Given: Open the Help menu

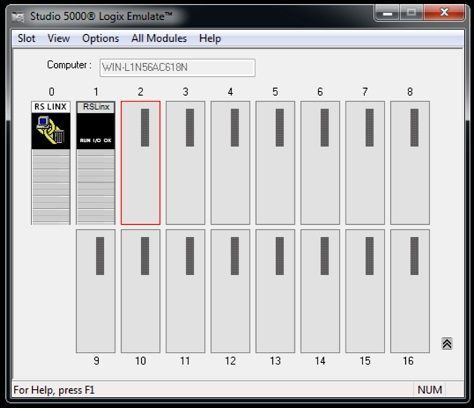Looking at the screenshot, I should tap(210, 38).
